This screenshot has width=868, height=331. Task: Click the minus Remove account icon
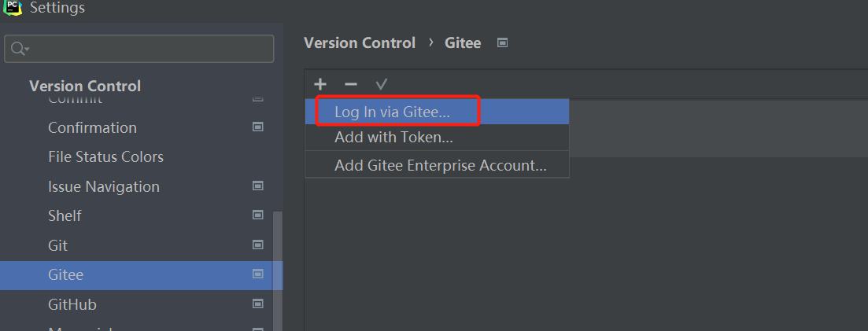tap(351, 84)
